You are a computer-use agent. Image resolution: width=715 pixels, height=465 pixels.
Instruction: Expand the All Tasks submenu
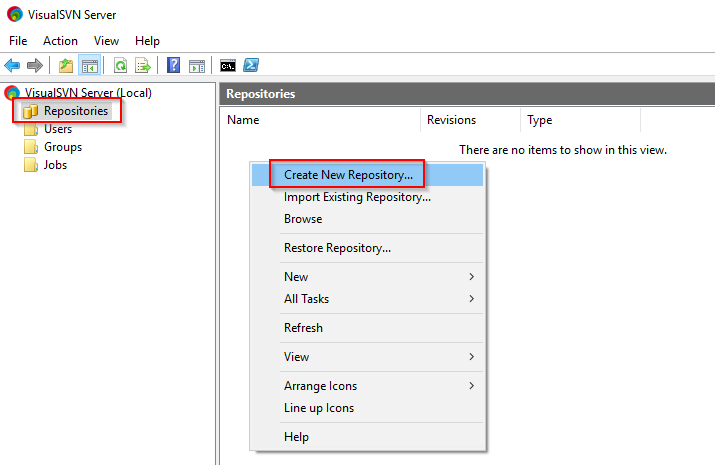click(367, 299)
